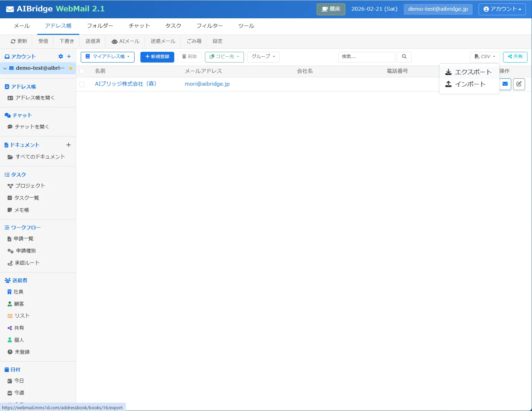This screenshot has height=411, width=532.
Task: Open the マイアドレス帳 dropdown
Action: (x=107, y=57)
